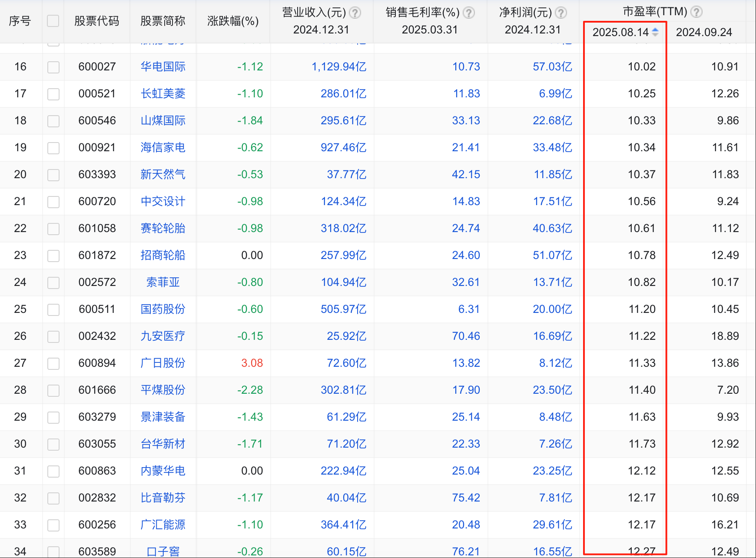Click stock code 601872
The width and height of the screenshot is (756, 558).
point(97,255)
